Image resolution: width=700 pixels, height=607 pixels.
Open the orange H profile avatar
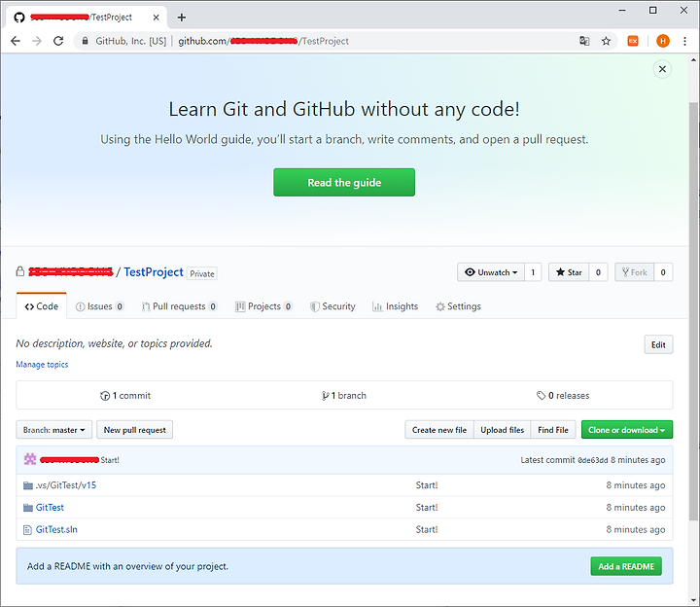(663, 41)
